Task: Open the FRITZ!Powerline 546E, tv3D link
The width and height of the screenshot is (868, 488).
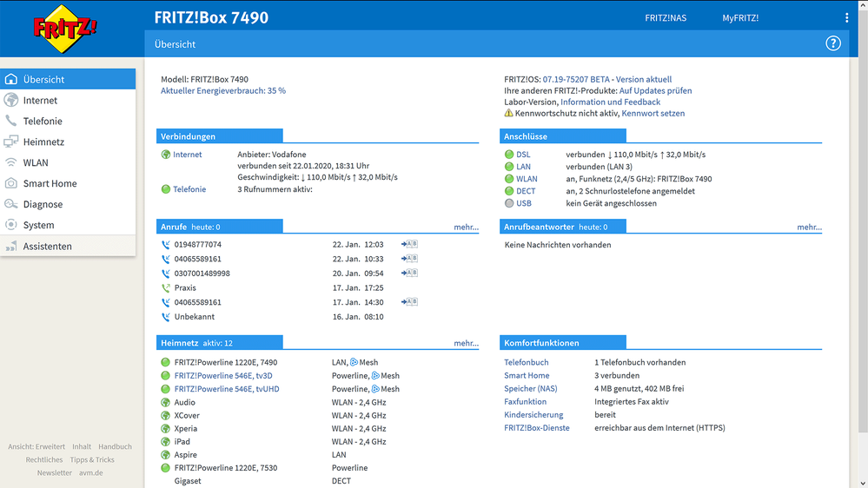Action: (223, 376)
